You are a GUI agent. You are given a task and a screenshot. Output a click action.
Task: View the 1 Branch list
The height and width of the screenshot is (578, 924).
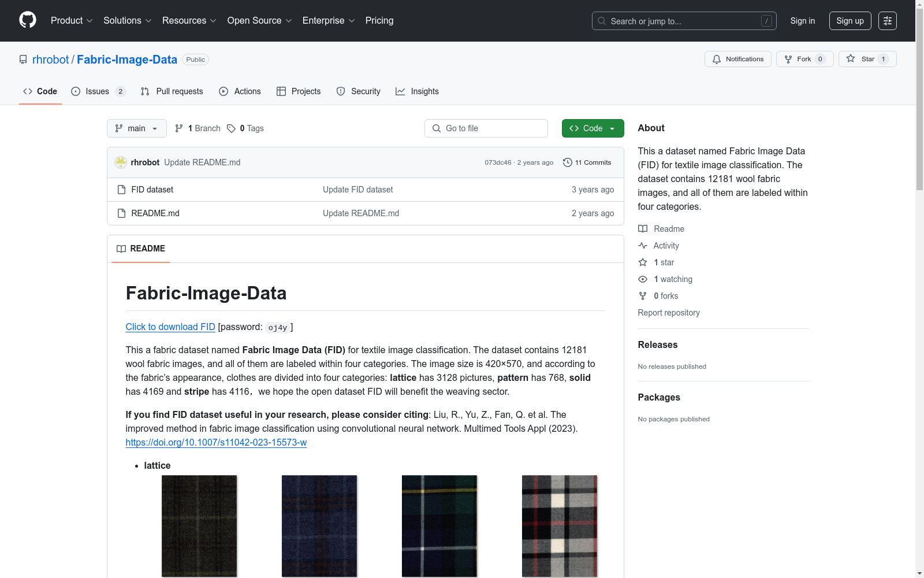coord(198,128)
